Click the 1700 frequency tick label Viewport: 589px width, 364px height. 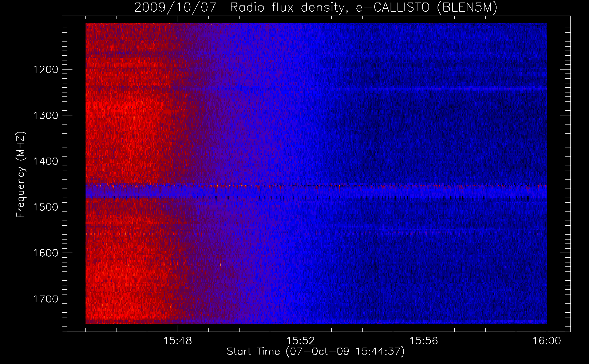click(x=46, y=299)
